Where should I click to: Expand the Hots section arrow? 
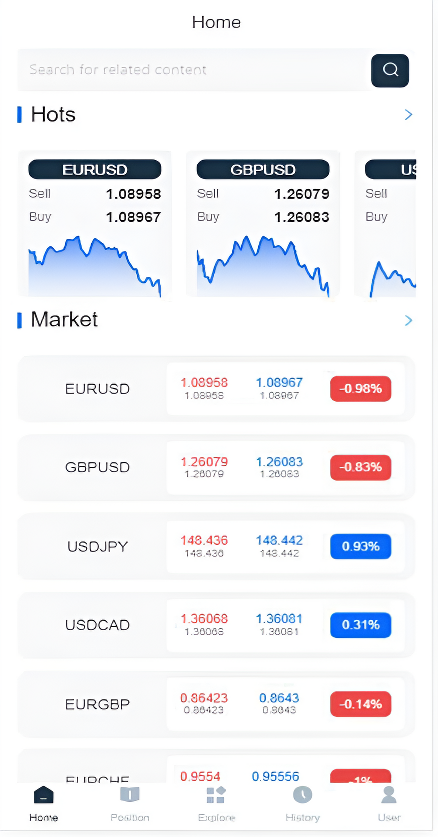click(408, 114)
